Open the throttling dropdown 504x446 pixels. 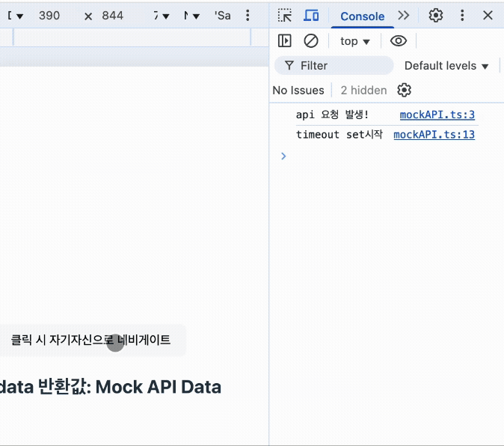click(191, 16)
